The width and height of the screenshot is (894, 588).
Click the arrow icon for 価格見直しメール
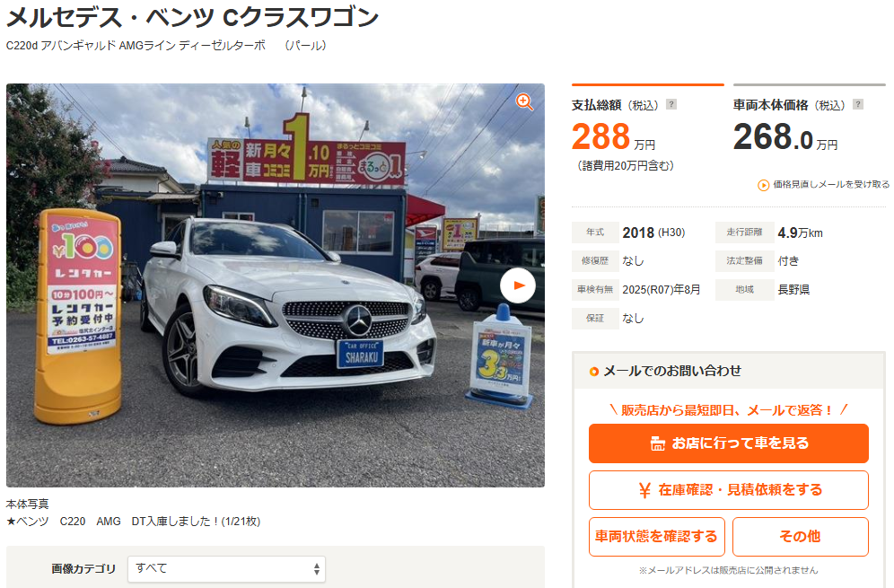point(763,185)
